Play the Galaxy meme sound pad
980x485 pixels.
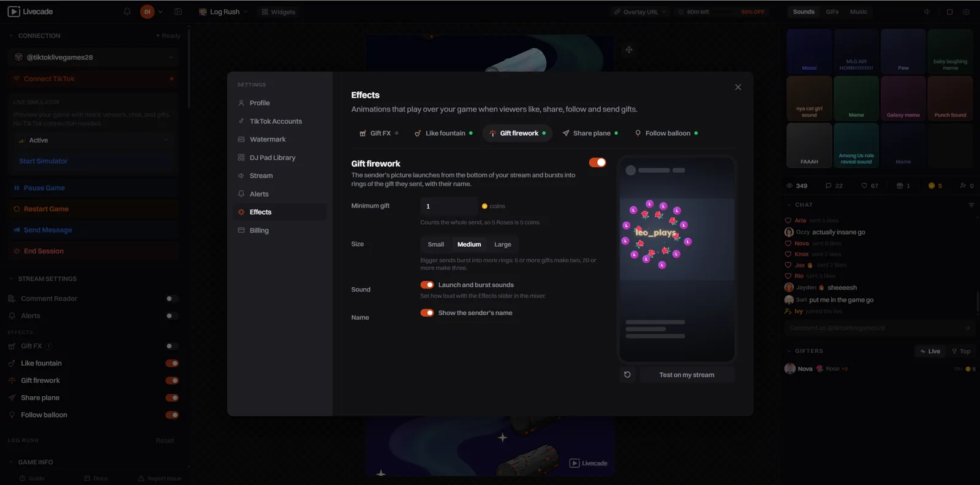point(903,98)
